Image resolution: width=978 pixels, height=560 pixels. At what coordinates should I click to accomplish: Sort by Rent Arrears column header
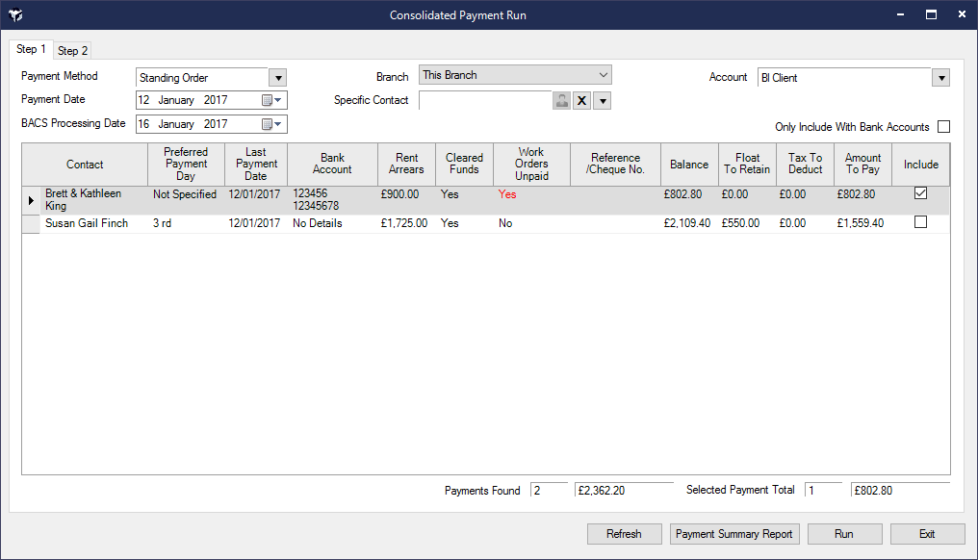[x=406, y=164]
